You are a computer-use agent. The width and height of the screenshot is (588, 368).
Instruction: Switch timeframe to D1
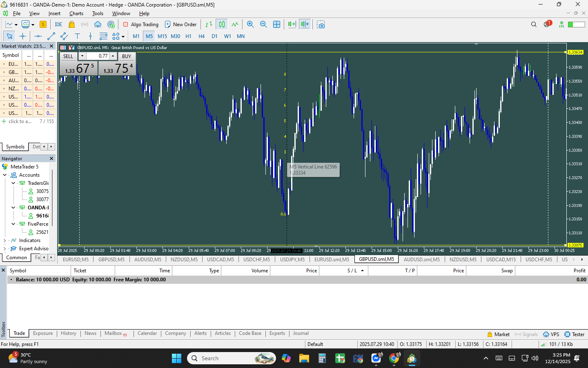[x=214, y=36]
